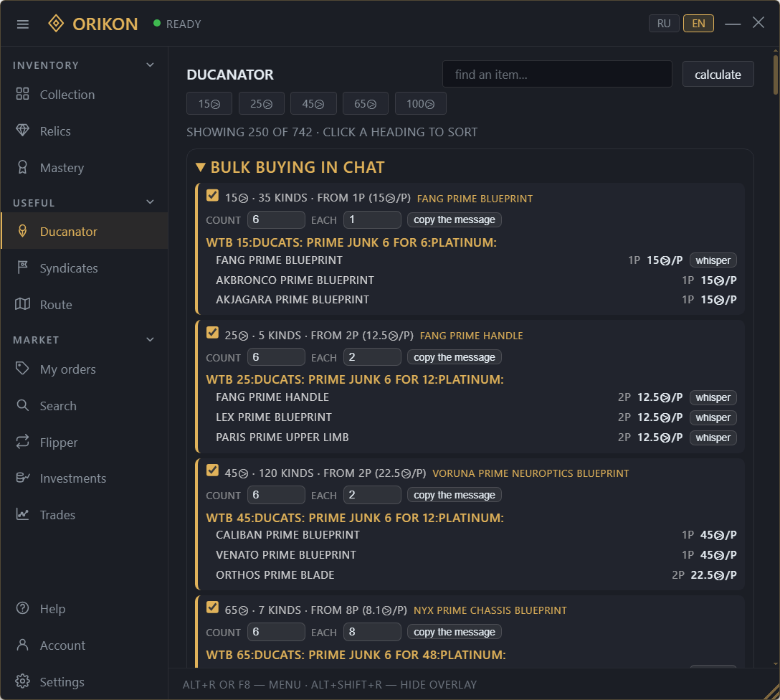Open the Collection page

[x=84, y=95]
